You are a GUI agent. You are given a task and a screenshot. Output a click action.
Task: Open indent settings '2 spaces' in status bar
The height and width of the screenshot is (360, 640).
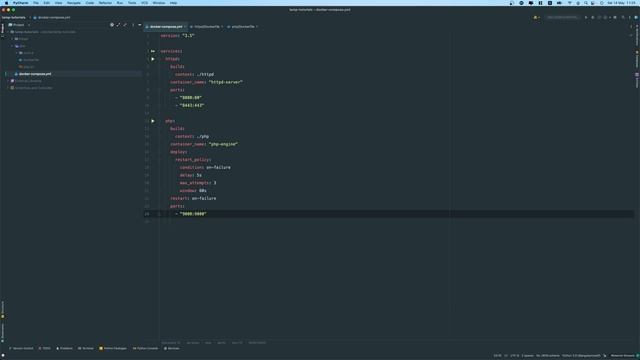tap(527, 356)
